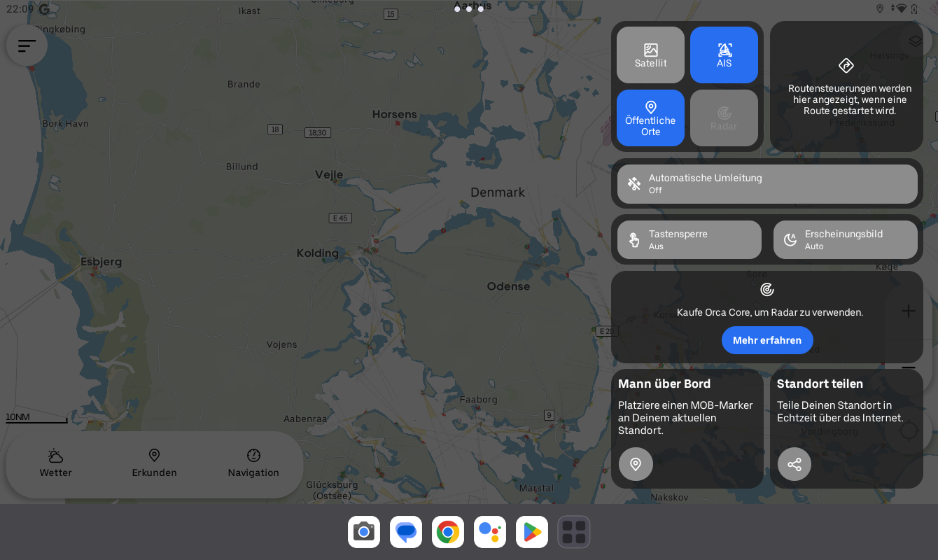The height and width of the screenshot is (560, 938).
Task: Click the 10NM scale bar
Action: pyautogui.click(x=36, y=419)
